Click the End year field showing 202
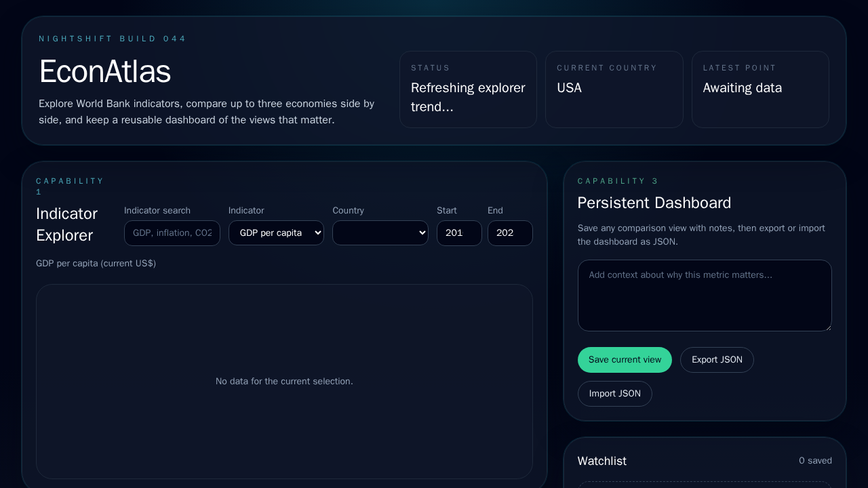868x488 pixels. (510, 232)
